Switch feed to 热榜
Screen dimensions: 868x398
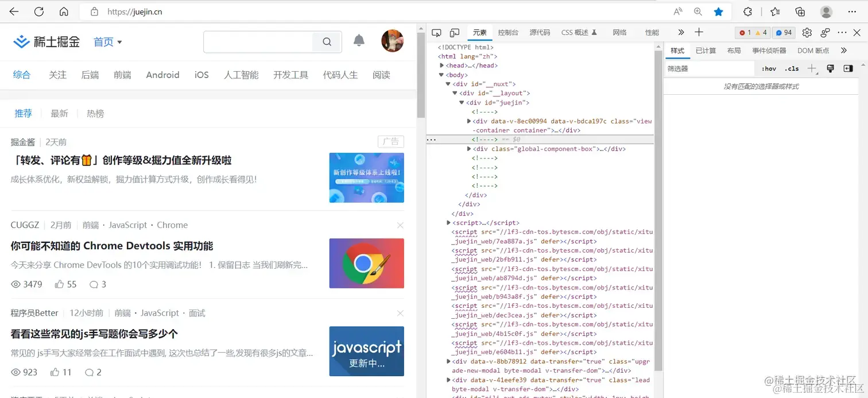[95, 114]
